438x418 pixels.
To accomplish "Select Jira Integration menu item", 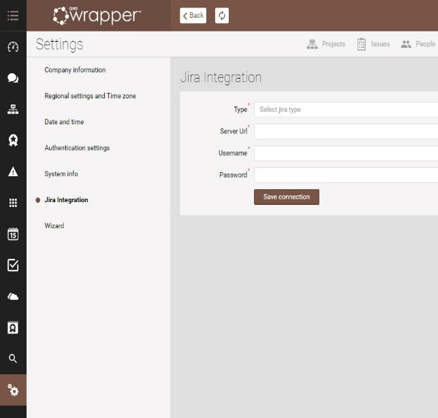I will point(66,200).
